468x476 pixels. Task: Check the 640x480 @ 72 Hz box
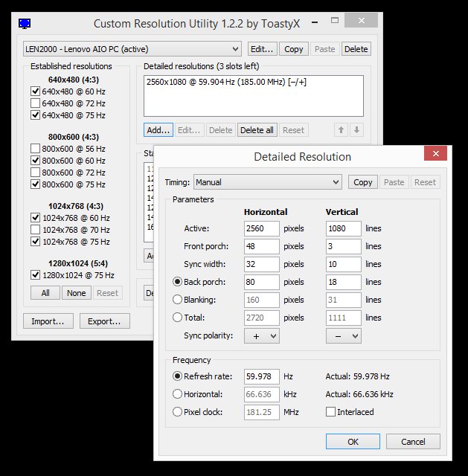35,103
